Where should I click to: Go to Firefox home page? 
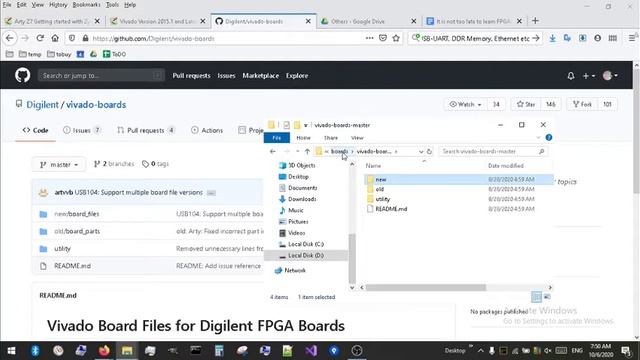55,38
